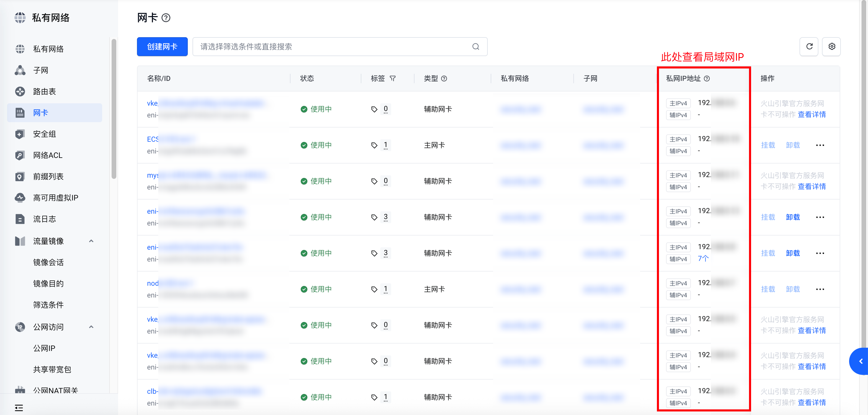This screenshot has width=868, height=415.
Task: Collapse the 流量镜像 menu group
Action: (91, 241)
